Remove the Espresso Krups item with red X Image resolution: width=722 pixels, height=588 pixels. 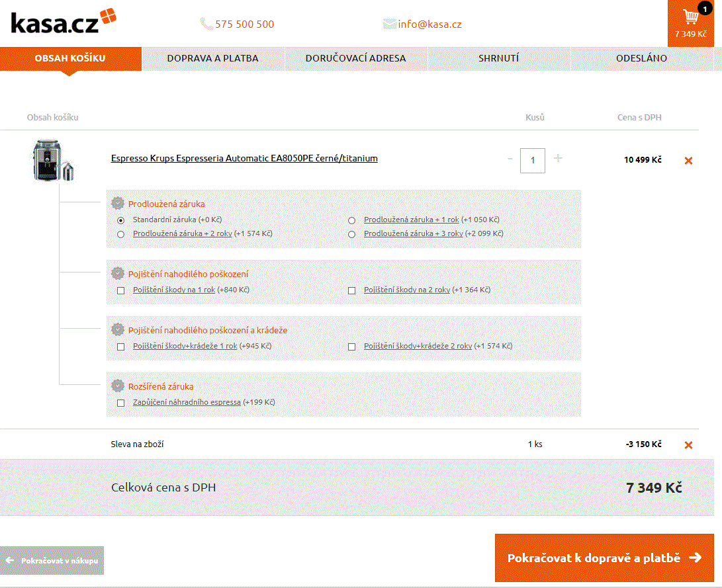click(688, 161)
